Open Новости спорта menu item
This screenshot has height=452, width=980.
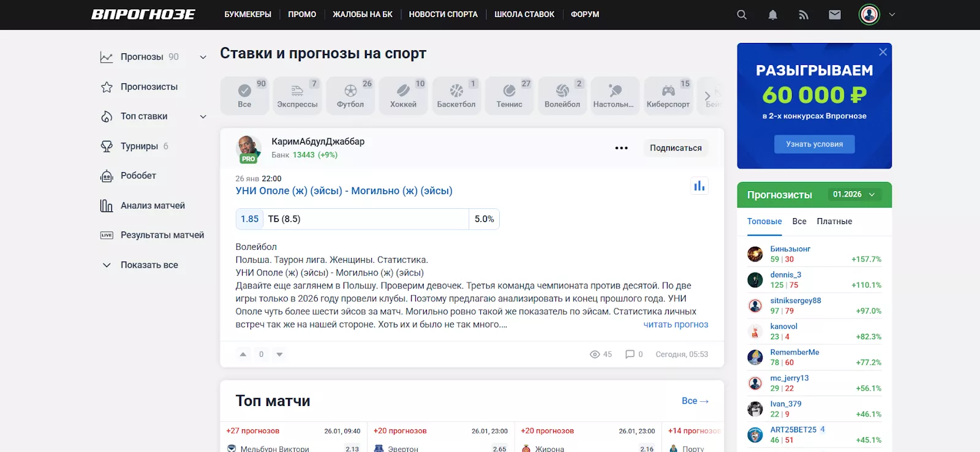point(443,14)
